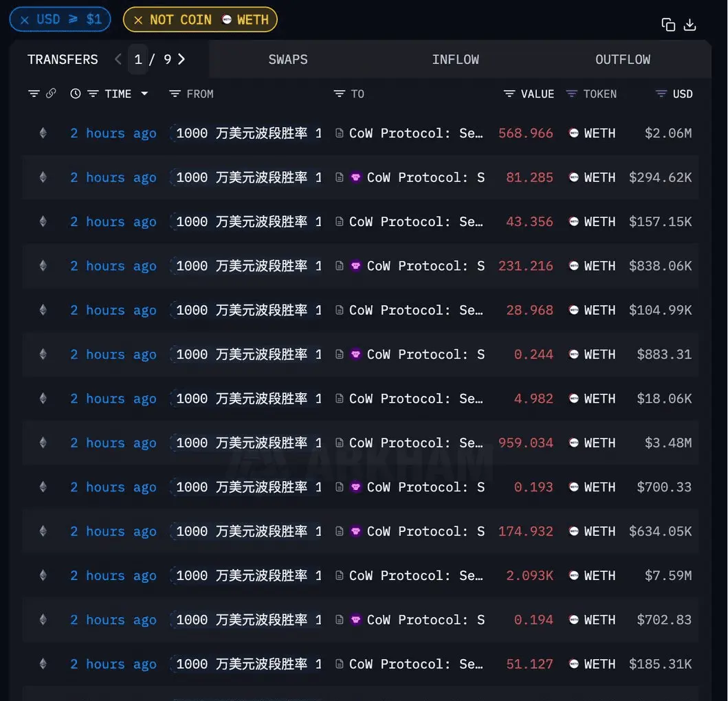
Task: Select the value 174.932
Action: coord(526,531)
